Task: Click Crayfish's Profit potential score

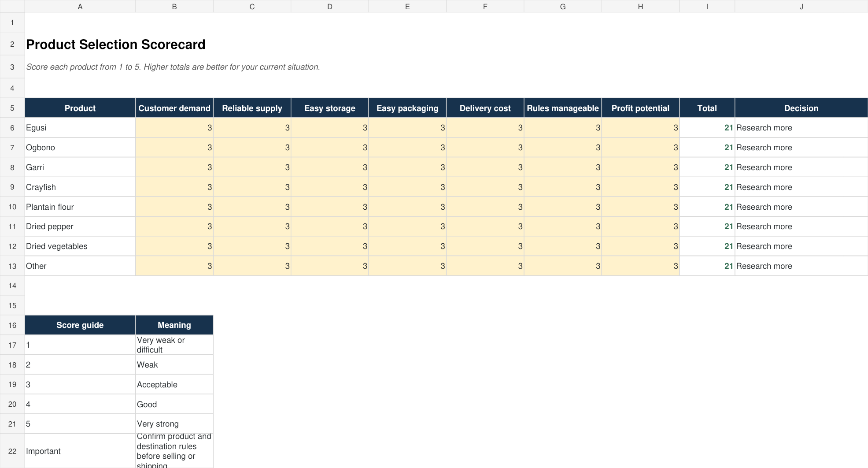Action: click(x=640, y=187)
